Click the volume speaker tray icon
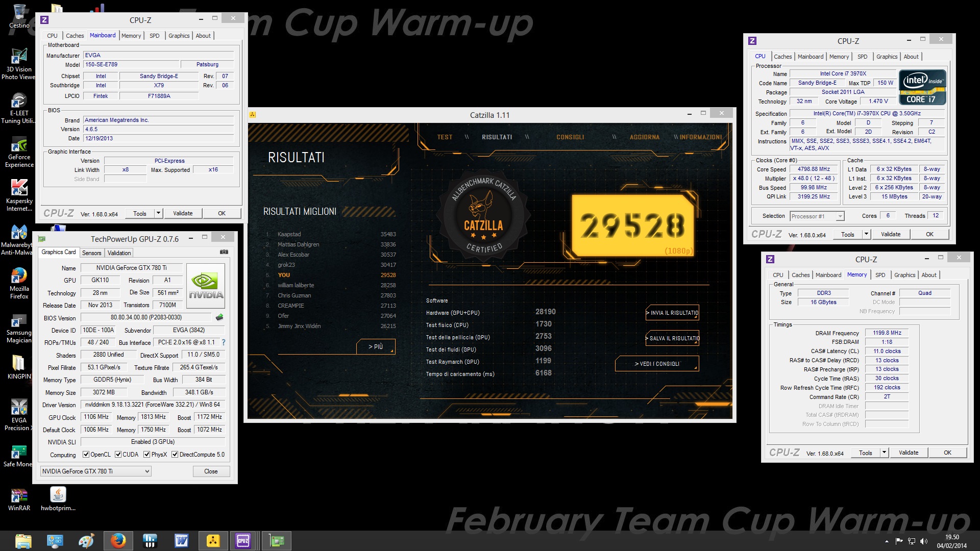The height and width of the screenshot is (551, 980). (x=923, y=541)
